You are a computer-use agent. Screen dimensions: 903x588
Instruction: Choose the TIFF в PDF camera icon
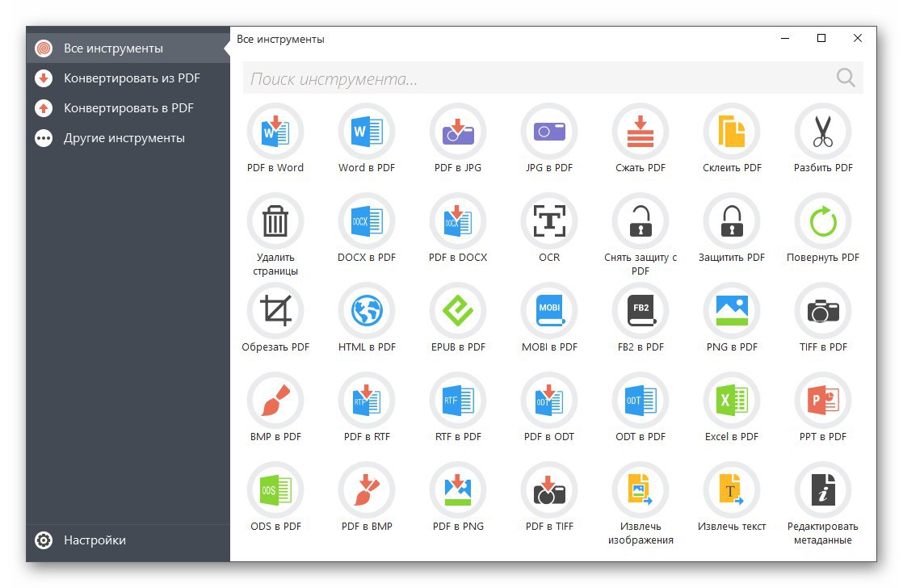[823, 311]
